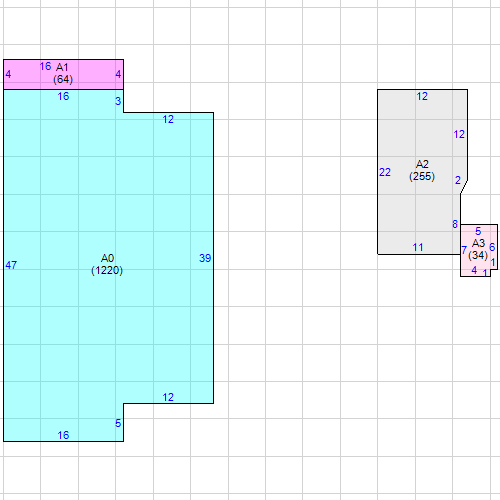Click the 12 dimension on A2's right edge
The image size is (500, 500).
459,135
